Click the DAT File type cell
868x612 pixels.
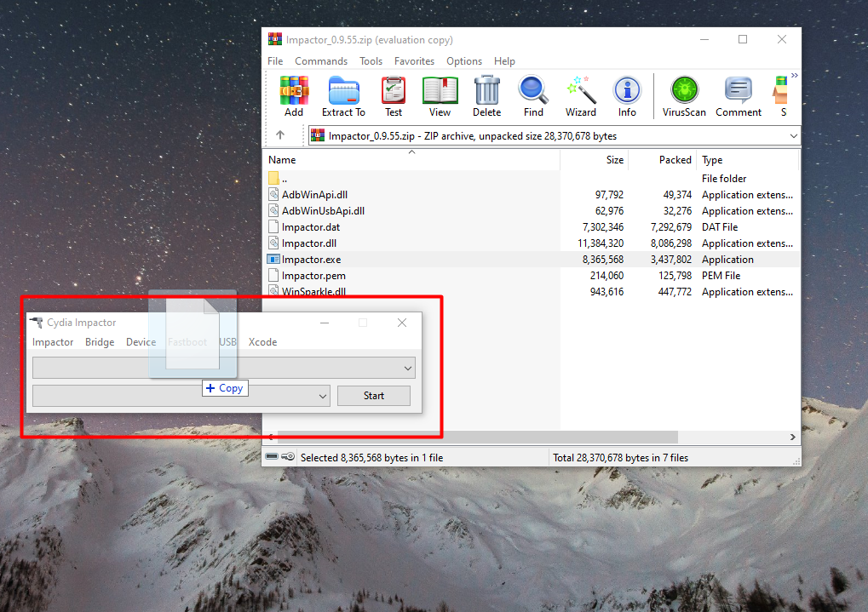[720, 227]
